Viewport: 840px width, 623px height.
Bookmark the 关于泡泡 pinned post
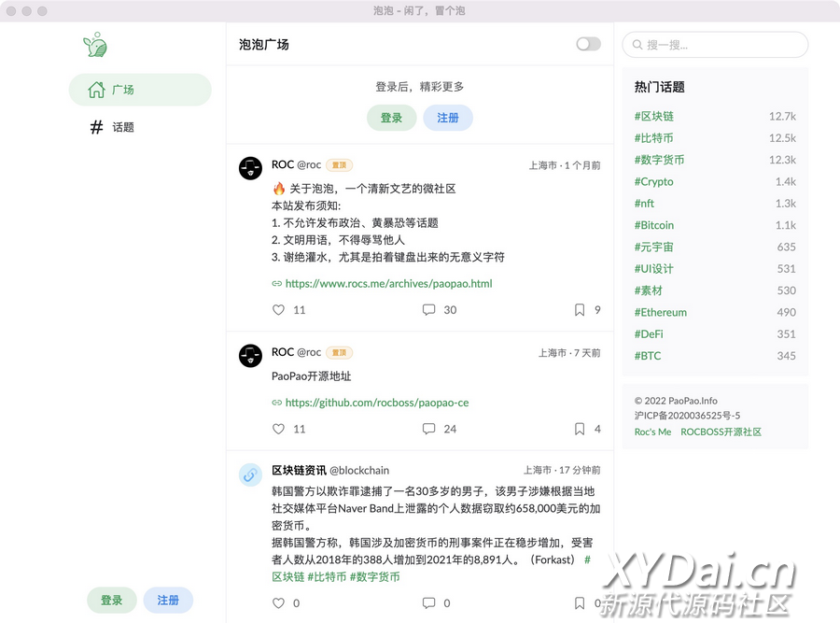(580, 310)
